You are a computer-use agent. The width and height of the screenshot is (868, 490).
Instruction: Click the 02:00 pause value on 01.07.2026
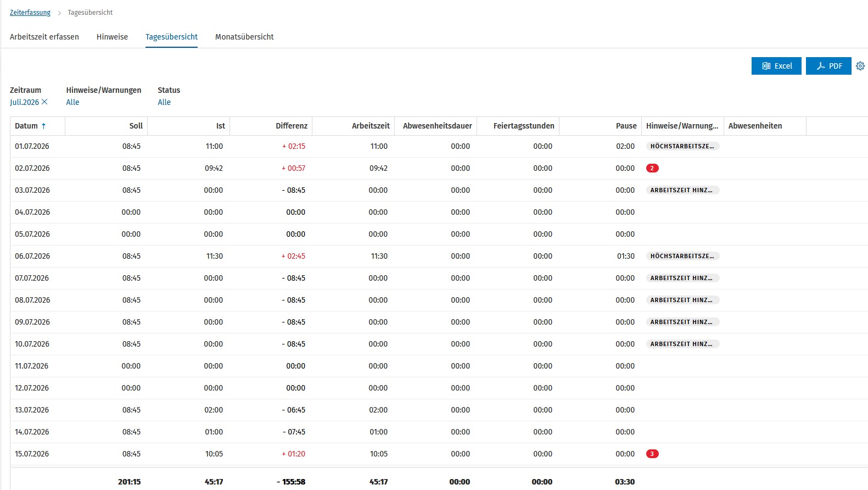625,146
